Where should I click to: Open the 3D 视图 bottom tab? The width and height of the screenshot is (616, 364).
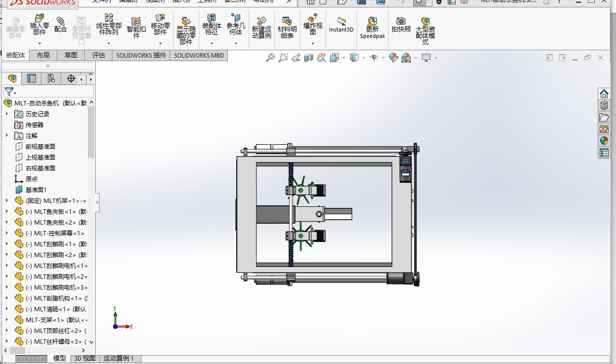pos(85,359)
